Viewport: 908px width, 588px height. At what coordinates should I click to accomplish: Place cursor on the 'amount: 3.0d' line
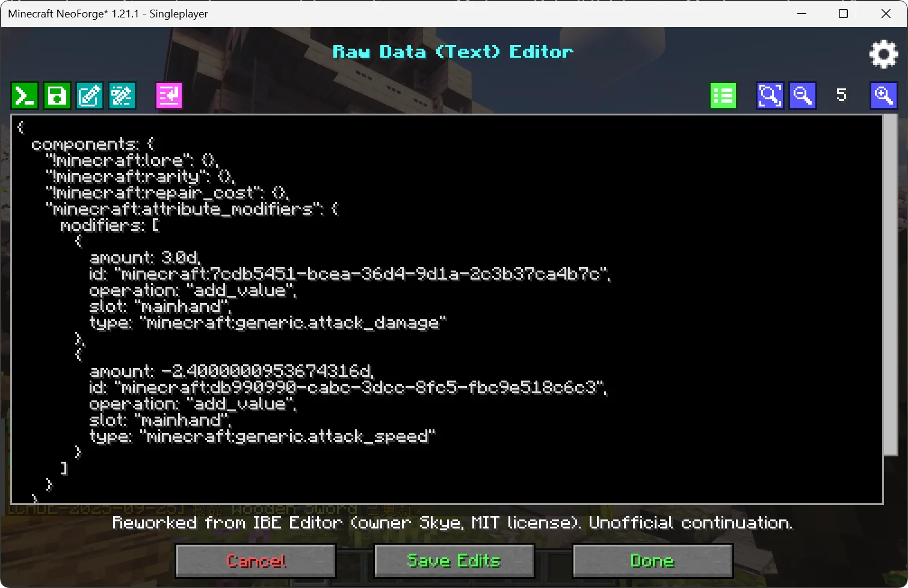(x=144, y=258)
